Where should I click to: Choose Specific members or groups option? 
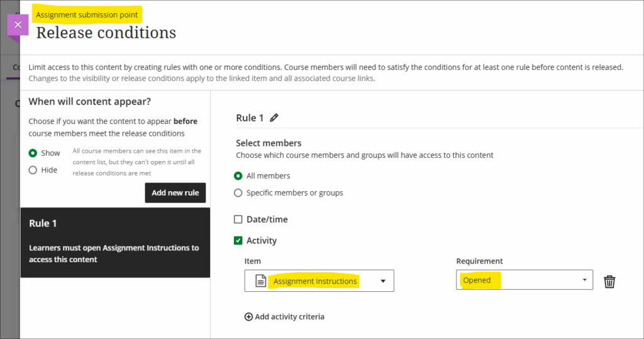pyautogui.click(x=238, y=193)
